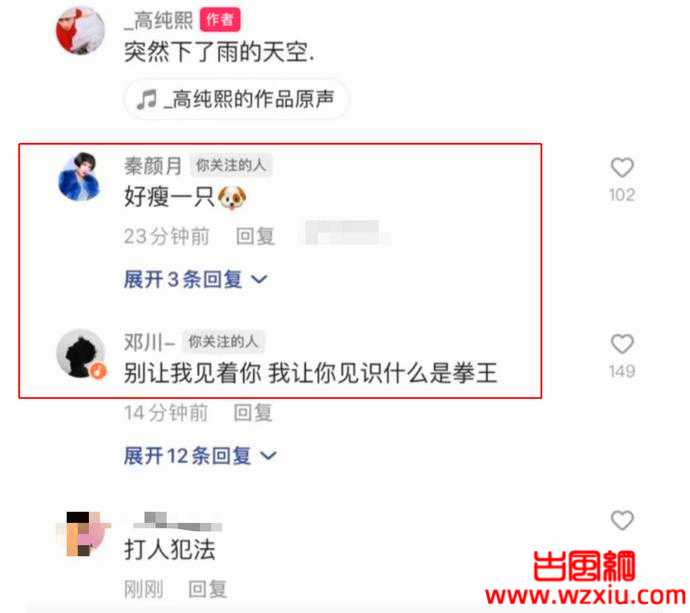The width and height of the screenshot is (690, 613).
Task: Open author 高纯熙's avatar
Action: click(x=80, y=31)
